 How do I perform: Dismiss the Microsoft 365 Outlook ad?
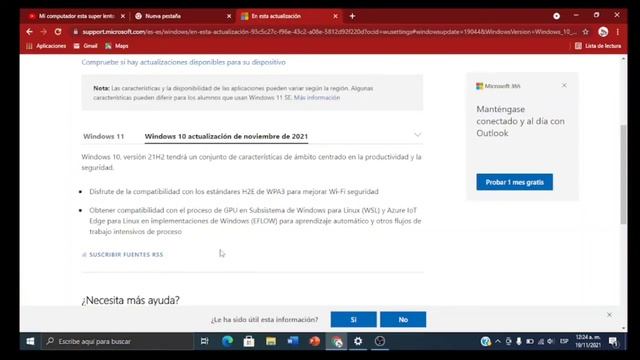(564, 85)
